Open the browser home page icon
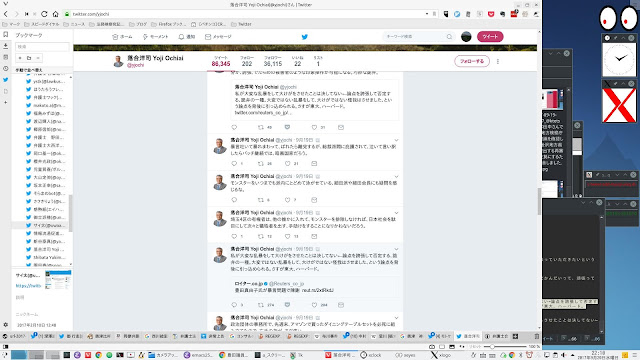This screenshot has height=360, width=640. click(56, 14)
